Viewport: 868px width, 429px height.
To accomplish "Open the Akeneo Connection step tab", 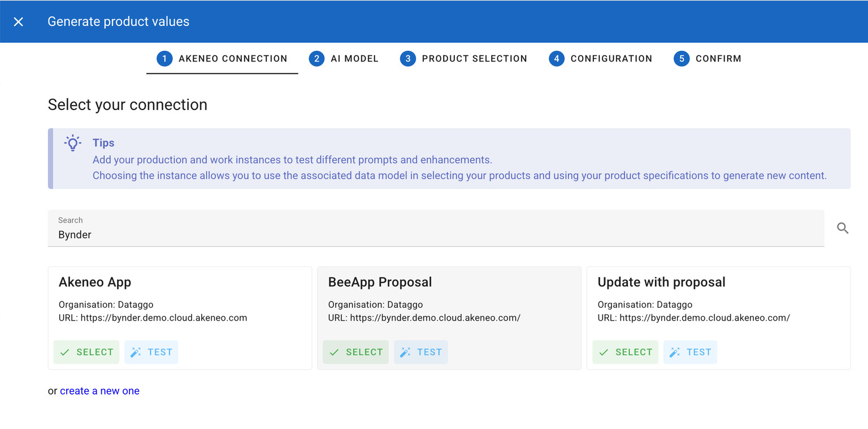I will coord(222,59).
